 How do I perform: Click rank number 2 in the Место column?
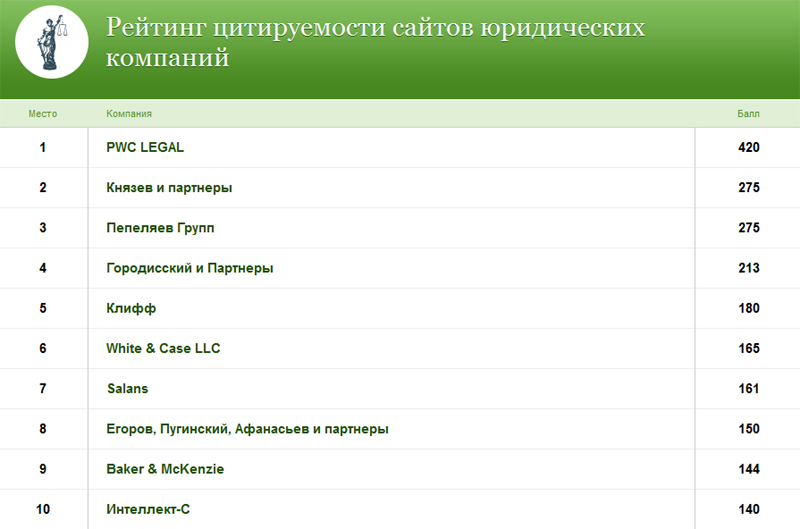[x=43, y=188]
